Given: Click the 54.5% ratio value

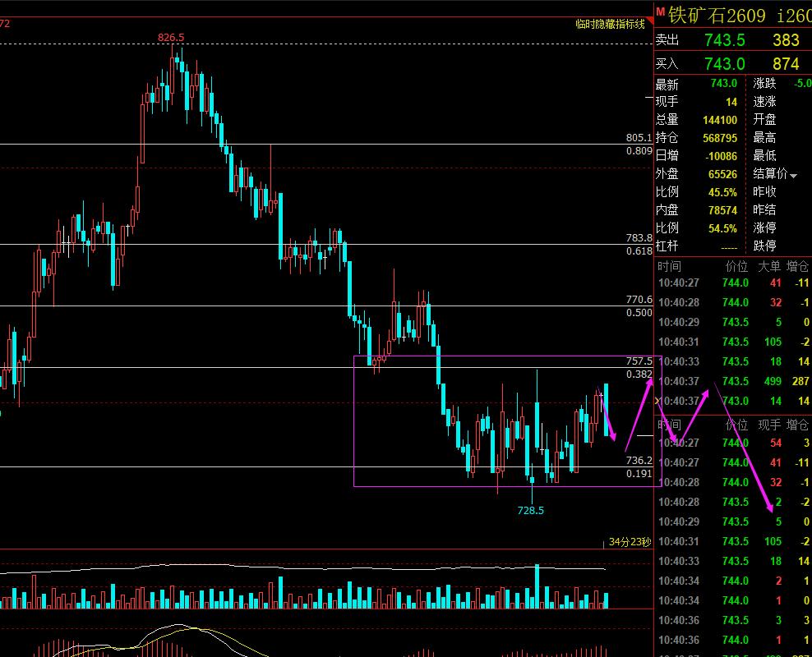Looking at the screenshot, I should pyautogui.click(x=722, y=228).
